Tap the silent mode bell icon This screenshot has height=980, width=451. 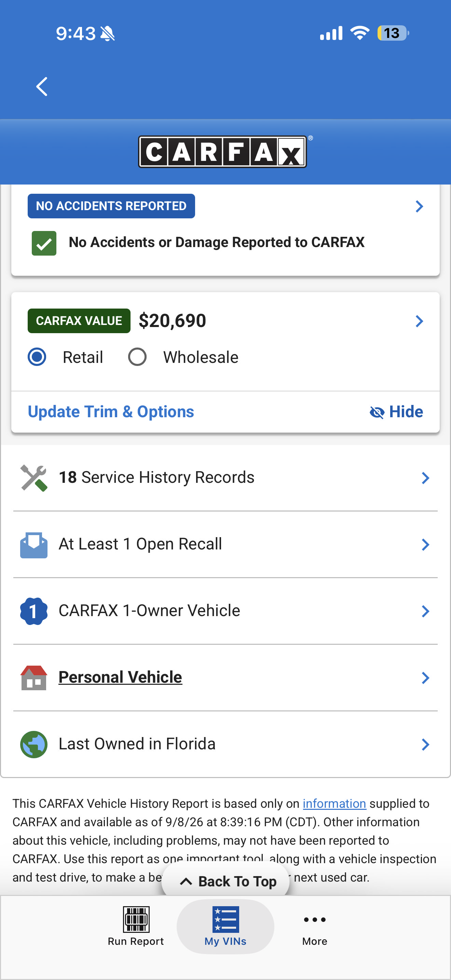point(108,33)
